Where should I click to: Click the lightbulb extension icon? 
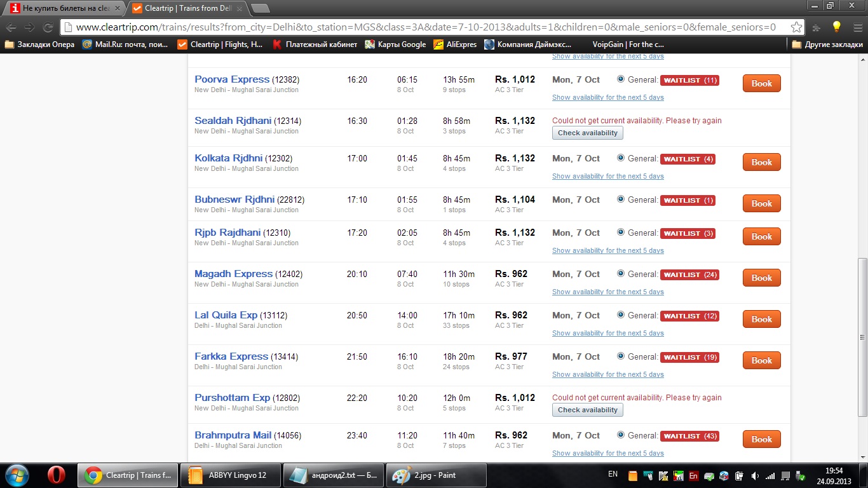point(836,27)
